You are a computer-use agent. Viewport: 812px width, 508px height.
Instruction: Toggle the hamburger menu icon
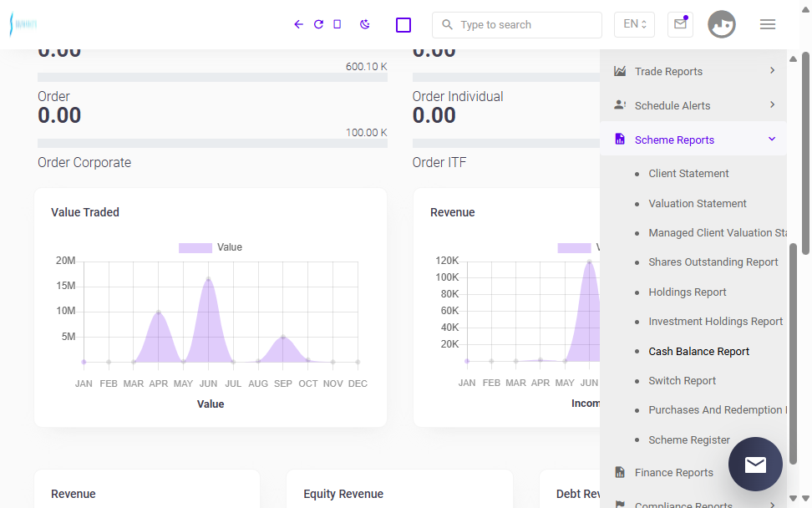768,24
